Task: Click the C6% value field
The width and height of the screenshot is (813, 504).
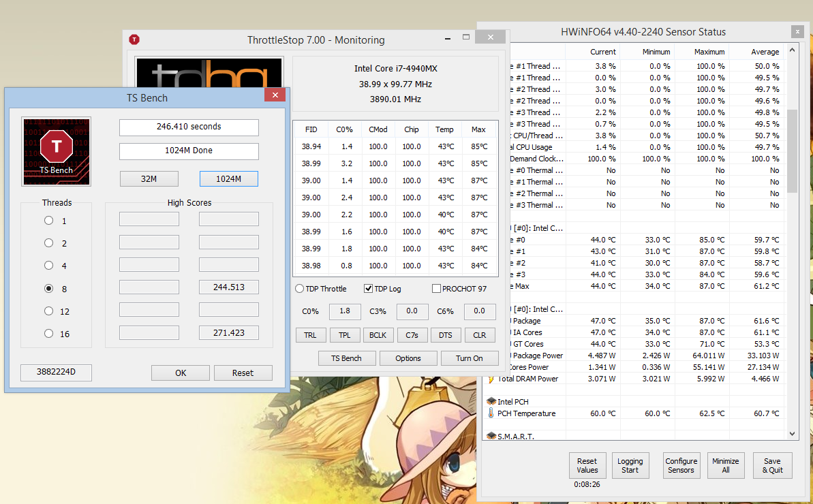Action: pos(480,311)
